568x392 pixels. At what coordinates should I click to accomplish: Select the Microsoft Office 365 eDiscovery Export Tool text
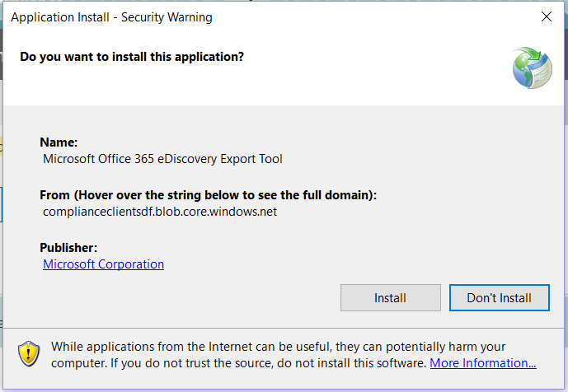pos(162,159)
